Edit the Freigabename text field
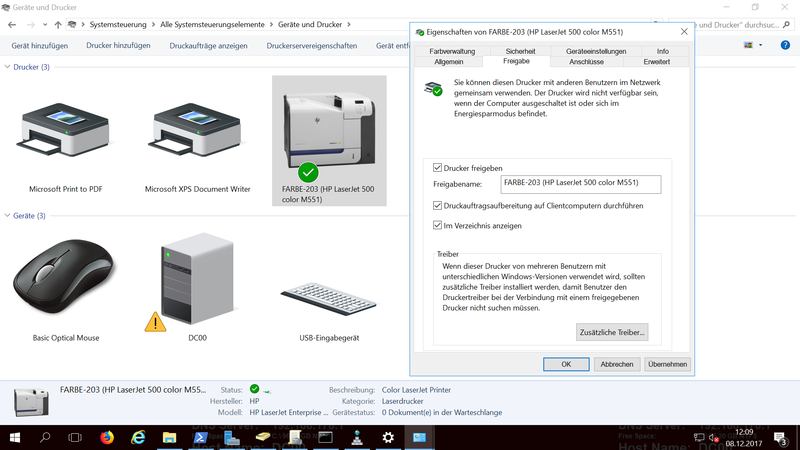Viewport: 800px width, 450px height. (581, 184)
